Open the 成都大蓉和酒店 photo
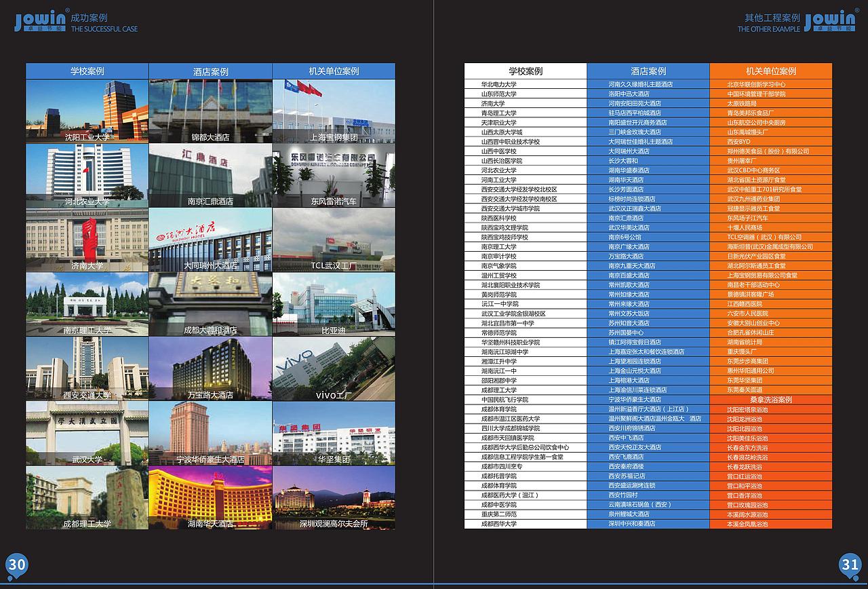Screen dimensions: 868x589 pos(210,305)
